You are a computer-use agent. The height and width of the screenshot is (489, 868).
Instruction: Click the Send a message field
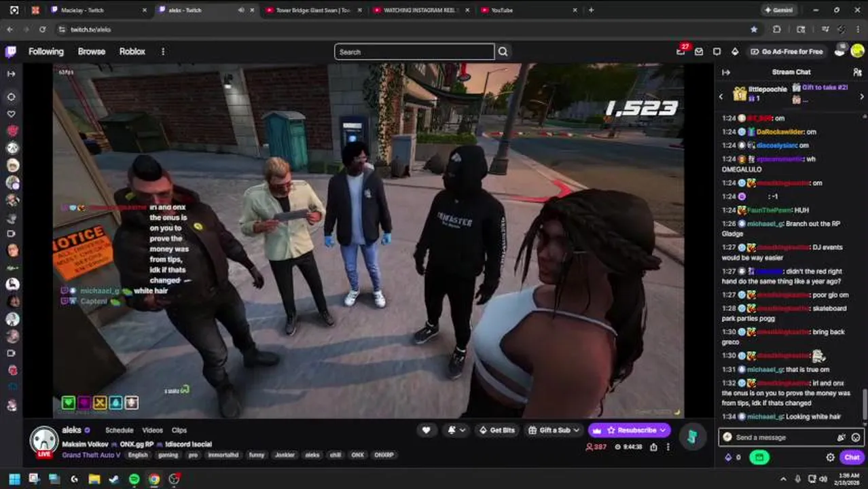[791, 437]
